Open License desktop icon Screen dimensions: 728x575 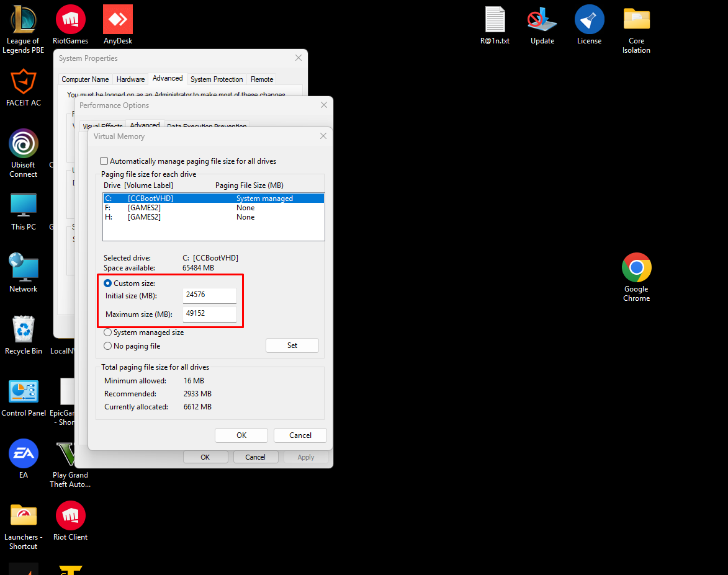tap(589, 25)
